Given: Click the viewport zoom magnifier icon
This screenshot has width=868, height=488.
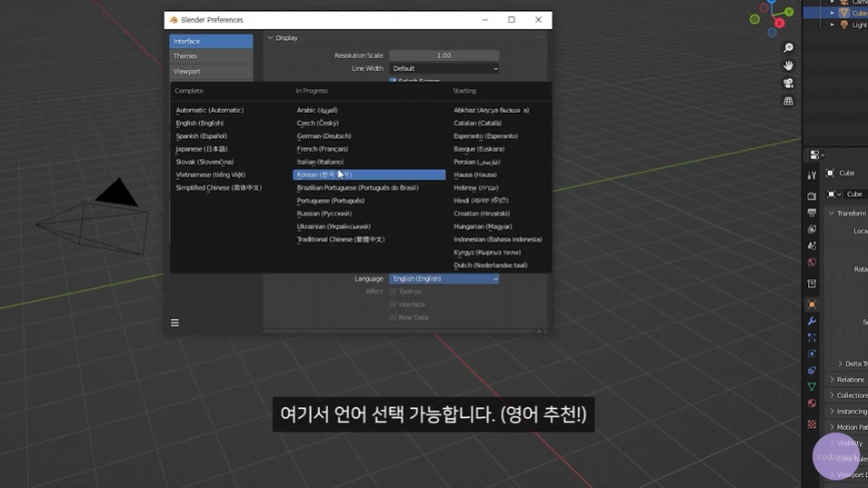Looking at the screenshot, I should click(788, 48).
